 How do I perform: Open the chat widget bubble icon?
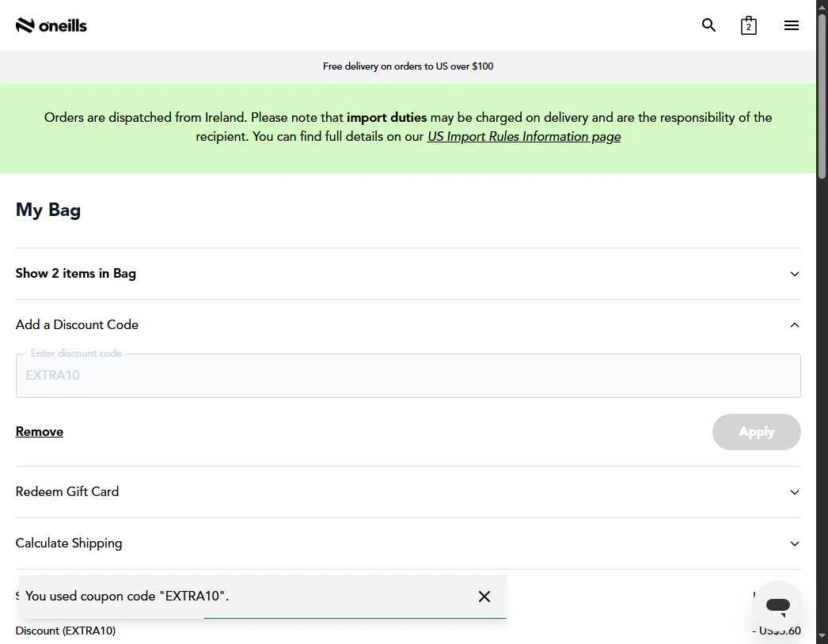778,605
